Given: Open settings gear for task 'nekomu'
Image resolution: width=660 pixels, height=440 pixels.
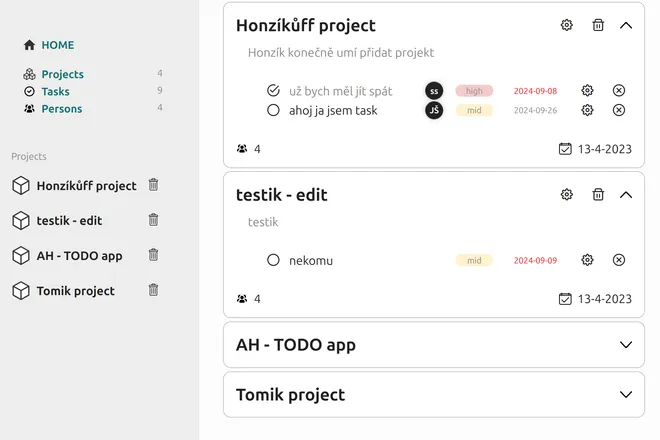Looking at the screenshot, I should coord(587,260).
